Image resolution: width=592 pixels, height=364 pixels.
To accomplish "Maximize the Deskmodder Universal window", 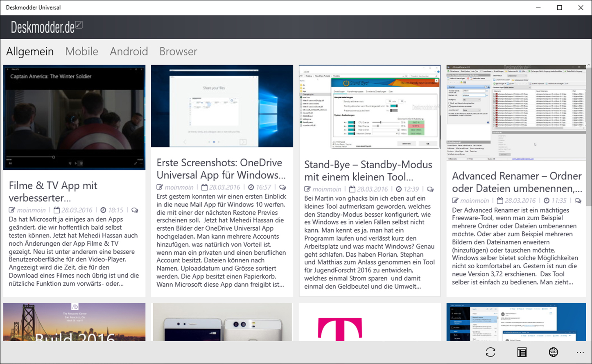I will [560, 8].
